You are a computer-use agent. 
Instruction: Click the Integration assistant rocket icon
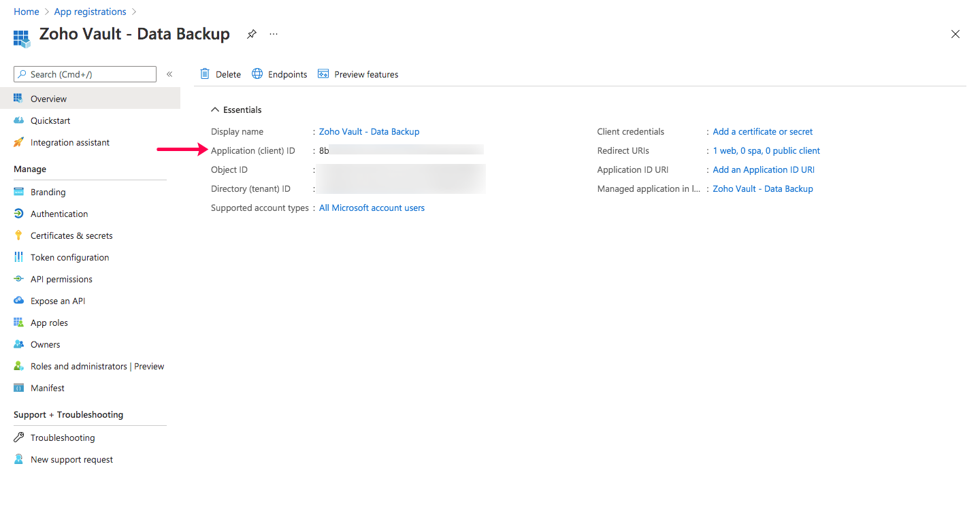[x=18, y=142]
